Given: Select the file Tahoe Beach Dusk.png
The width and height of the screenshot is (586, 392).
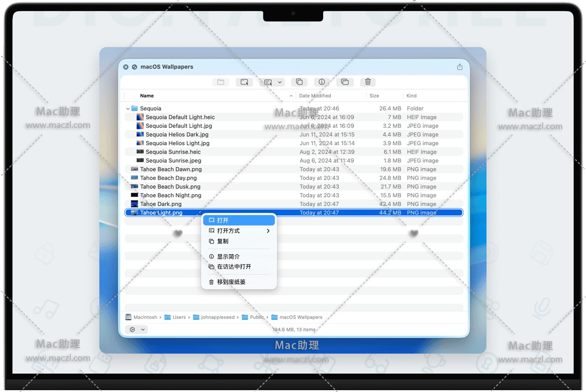Looking at the screenshot, I should click(x=294, y=187).
